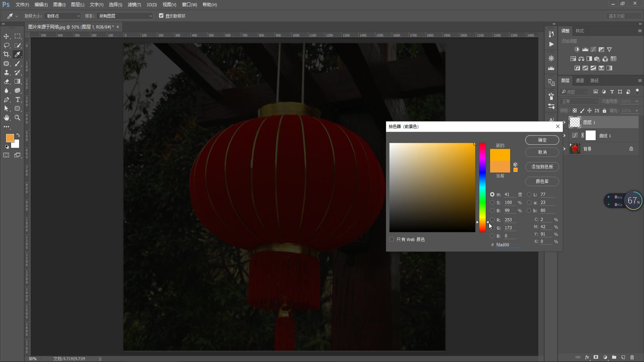644x362 pixels.
Task: Select the Crop tool
Action: tap(6, 54)
